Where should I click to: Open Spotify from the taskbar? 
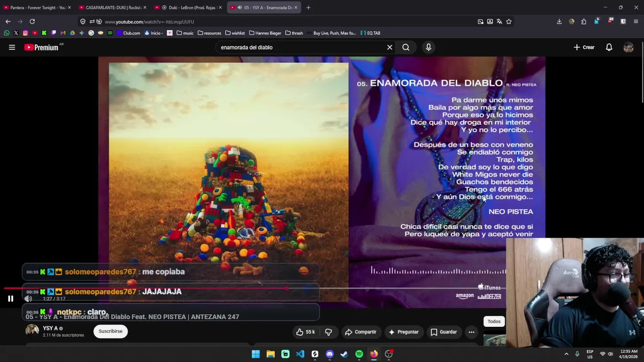(x=359, y=354)
